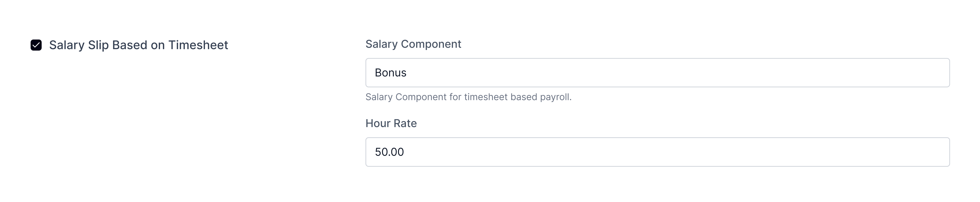The width and height of the screenshot is (980, 202).
Task: Click the Salary Slip Based on Timesheet label
Action: coord(139,45)
